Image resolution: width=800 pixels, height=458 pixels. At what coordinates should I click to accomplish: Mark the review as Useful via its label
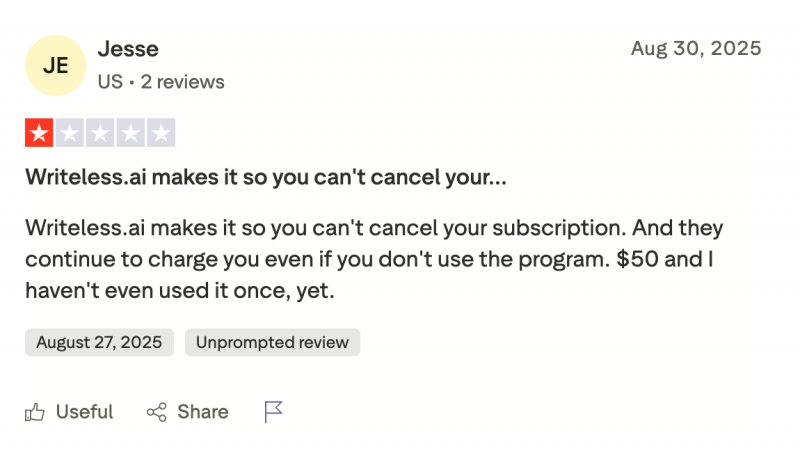click(x=84, y=412)
